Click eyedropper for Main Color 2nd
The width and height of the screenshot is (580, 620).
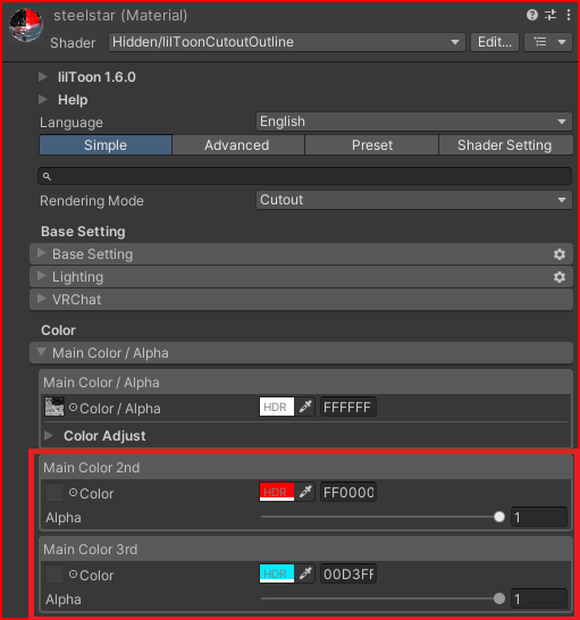(305, 492)
